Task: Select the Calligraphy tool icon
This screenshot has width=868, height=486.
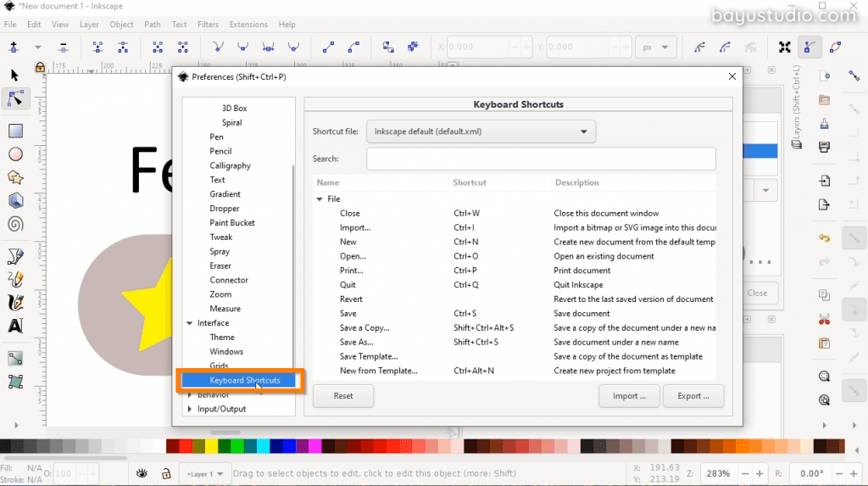Action: coord(15,302)
